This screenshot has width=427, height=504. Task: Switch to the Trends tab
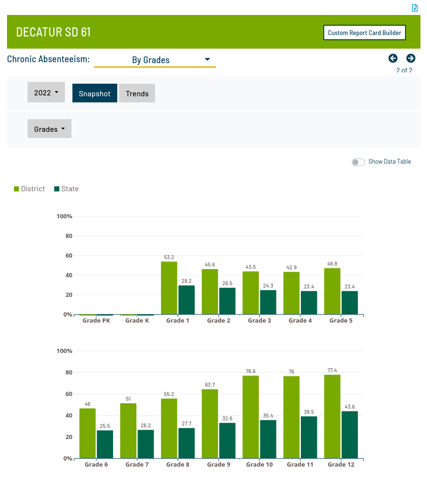click(x=137, y=94)
